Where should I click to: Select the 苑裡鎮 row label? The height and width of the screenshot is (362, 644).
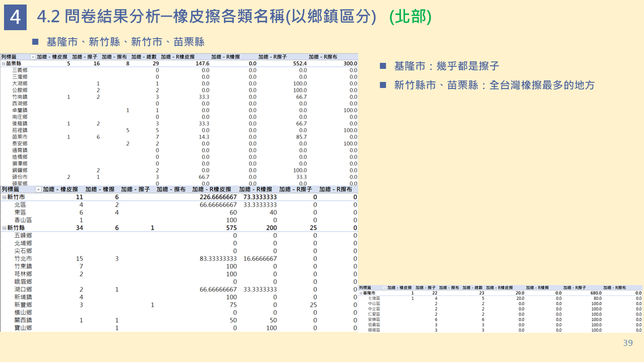pos(20,130)
